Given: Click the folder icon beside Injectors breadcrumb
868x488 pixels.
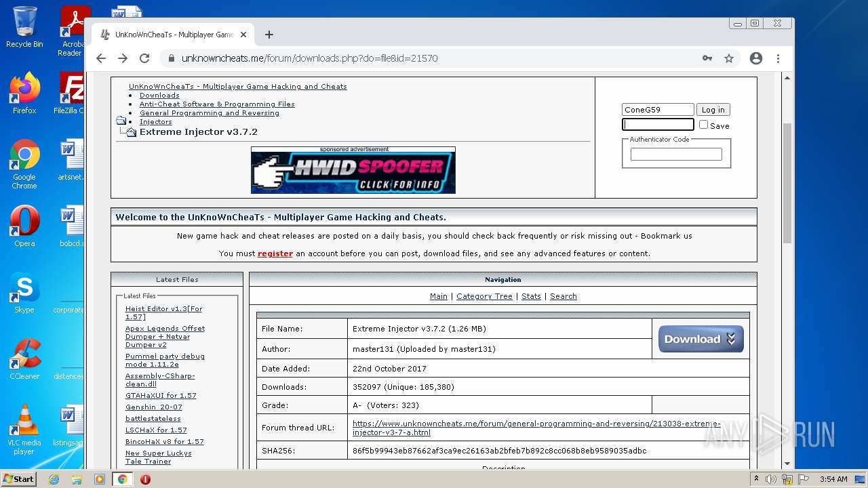Looking at the screenshot, I should (x=121, y=121).
